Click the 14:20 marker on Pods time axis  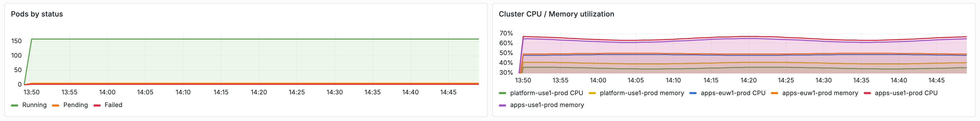tap(259, 92)
